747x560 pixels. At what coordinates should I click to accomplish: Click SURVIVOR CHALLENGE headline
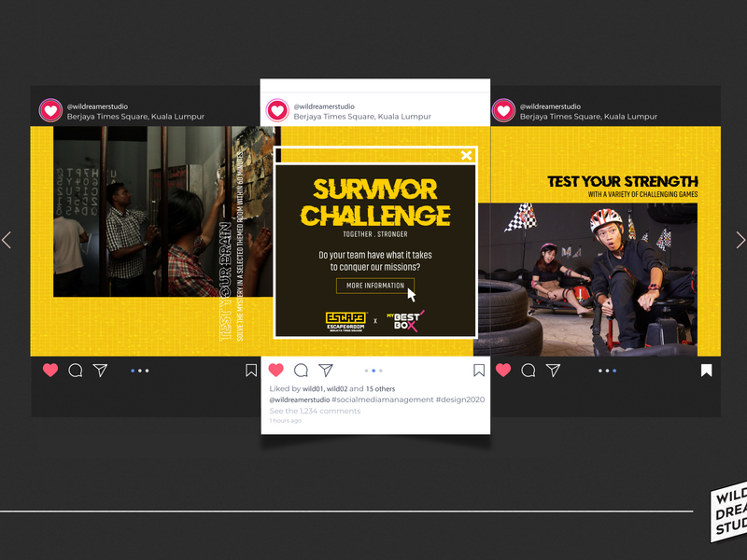coord(375,203)
